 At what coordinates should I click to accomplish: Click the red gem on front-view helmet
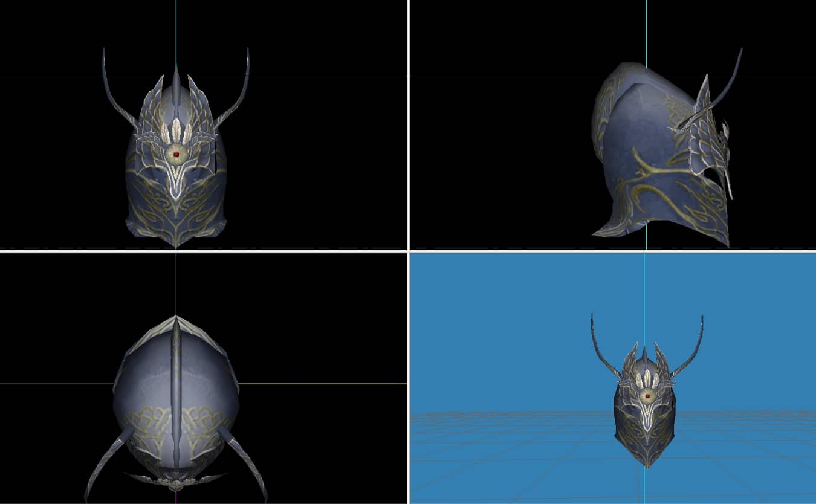(176, 154)
